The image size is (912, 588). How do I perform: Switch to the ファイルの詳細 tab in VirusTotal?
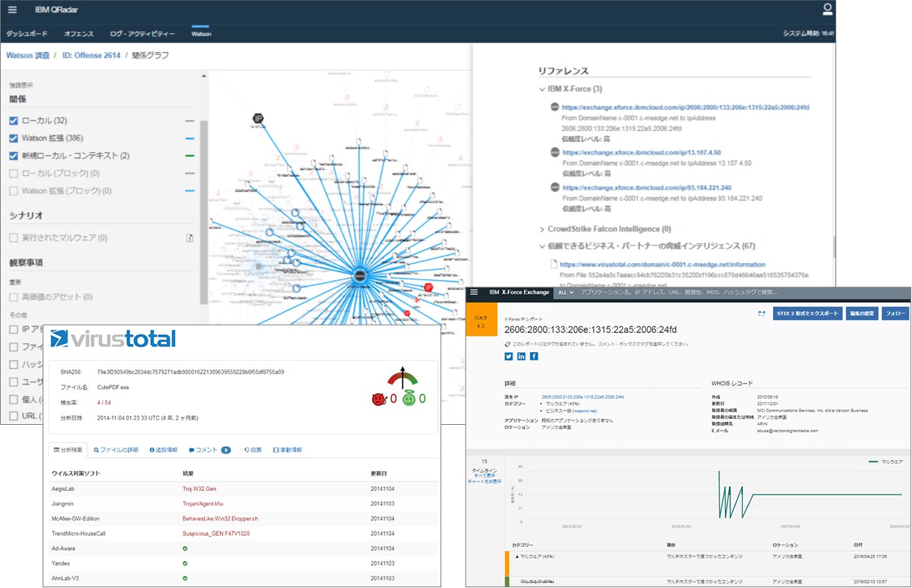click(x=116, y=450)
